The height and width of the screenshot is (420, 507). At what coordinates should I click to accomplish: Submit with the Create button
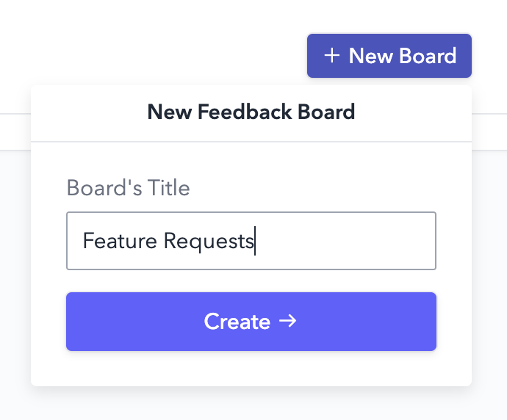251,322
